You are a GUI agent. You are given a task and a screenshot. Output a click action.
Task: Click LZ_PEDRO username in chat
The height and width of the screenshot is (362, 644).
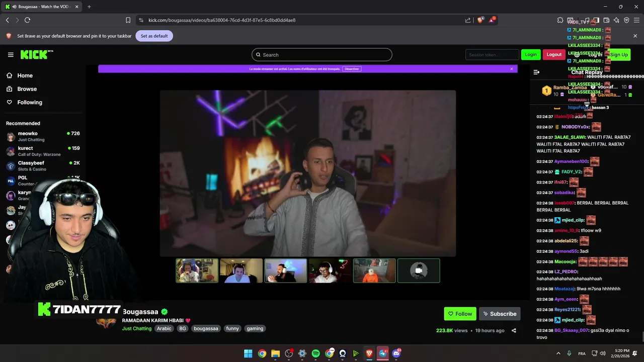(566, 272)
